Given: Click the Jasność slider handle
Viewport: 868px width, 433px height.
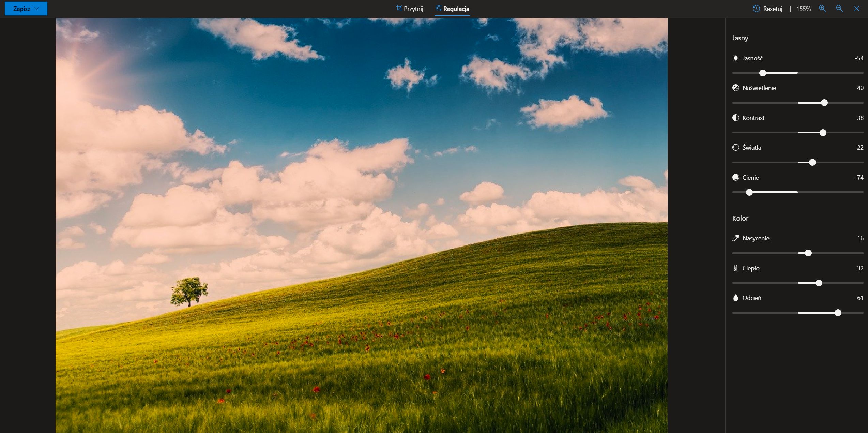Looking at the screenshot, I should coord(763,73).
